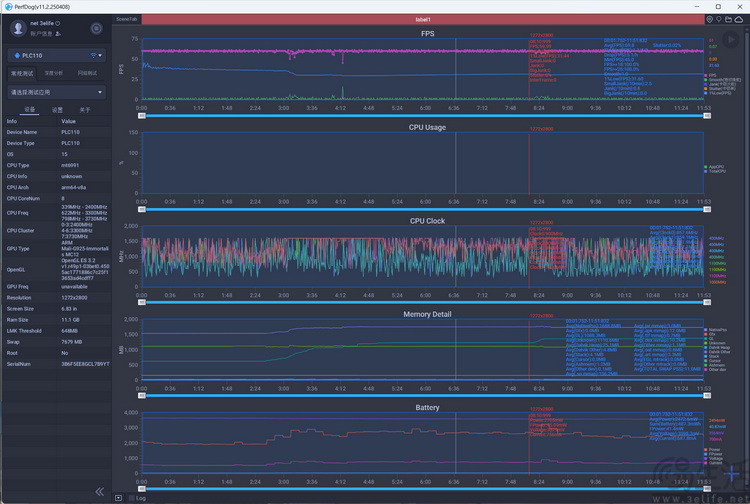
Task: Click the FPS chart right range slider handle
Action: point(707,116)
